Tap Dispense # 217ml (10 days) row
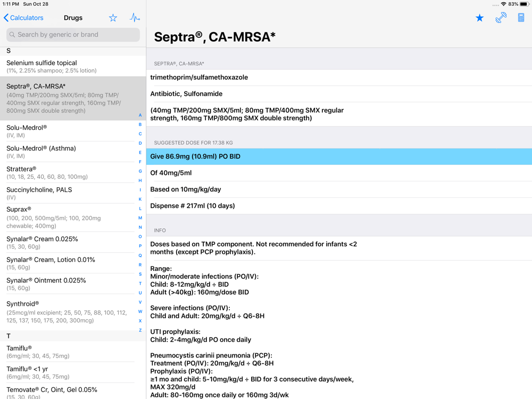532x399 pixels. pos(339,206)
